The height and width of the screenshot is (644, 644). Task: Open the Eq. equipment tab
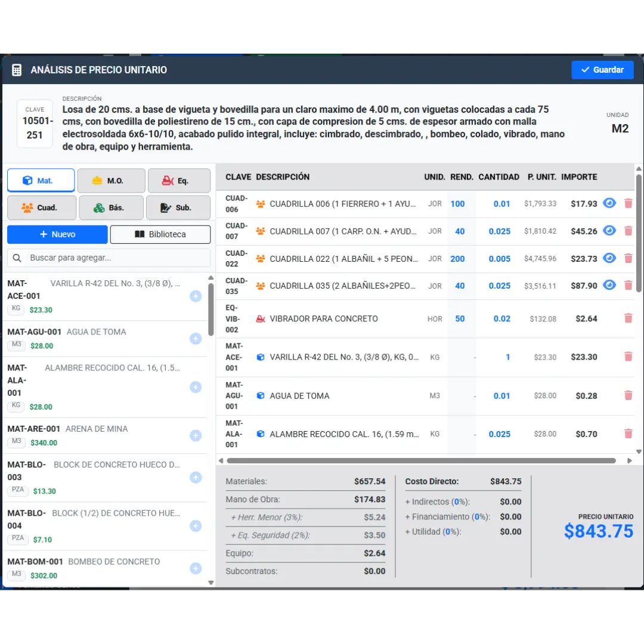coord(179,180)
